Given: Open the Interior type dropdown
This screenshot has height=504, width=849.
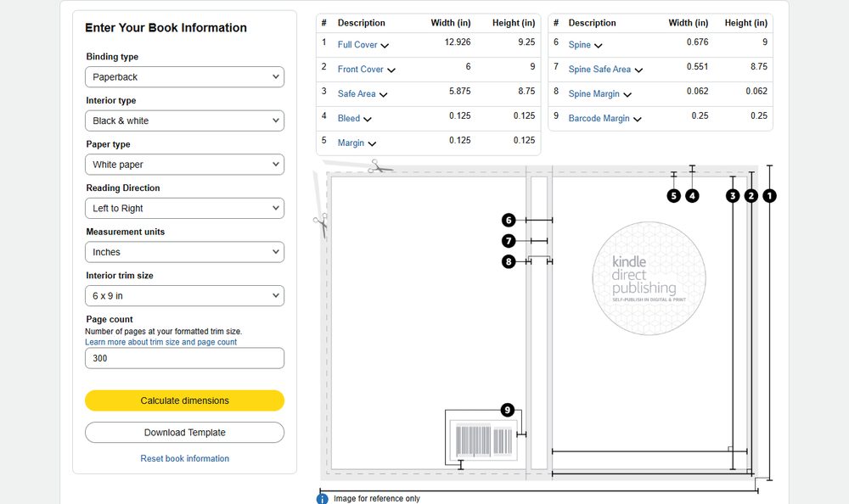Looking at the screenshot, I should (184, 120).
